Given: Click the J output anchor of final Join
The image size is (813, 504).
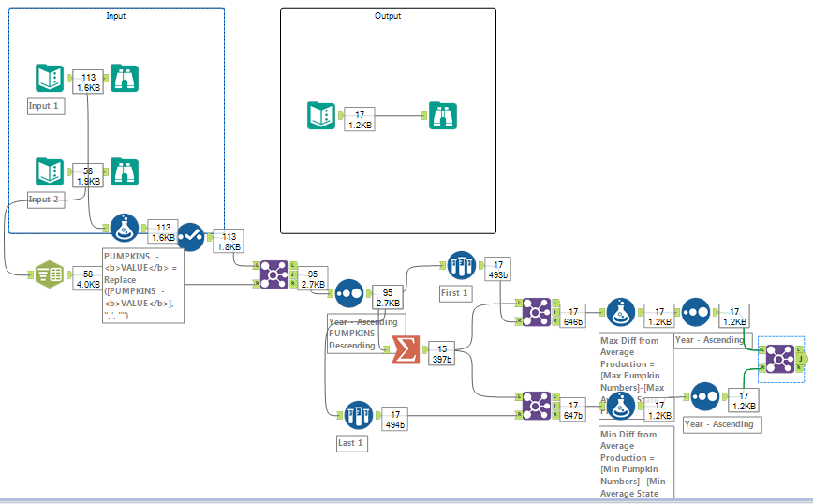Looking at the screenshot, I should tap(801, 359).
